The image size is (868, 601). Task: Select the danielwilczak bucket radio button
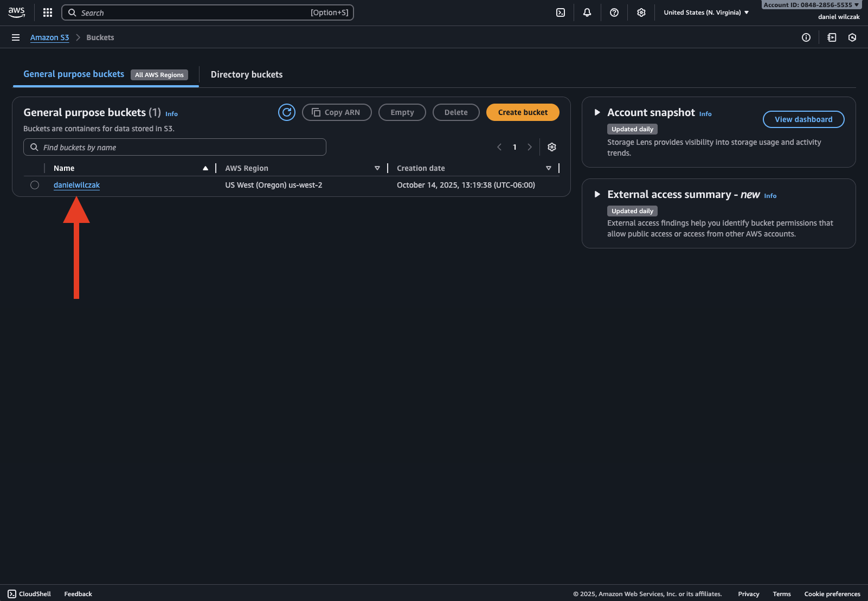click(x=35, y=185)
